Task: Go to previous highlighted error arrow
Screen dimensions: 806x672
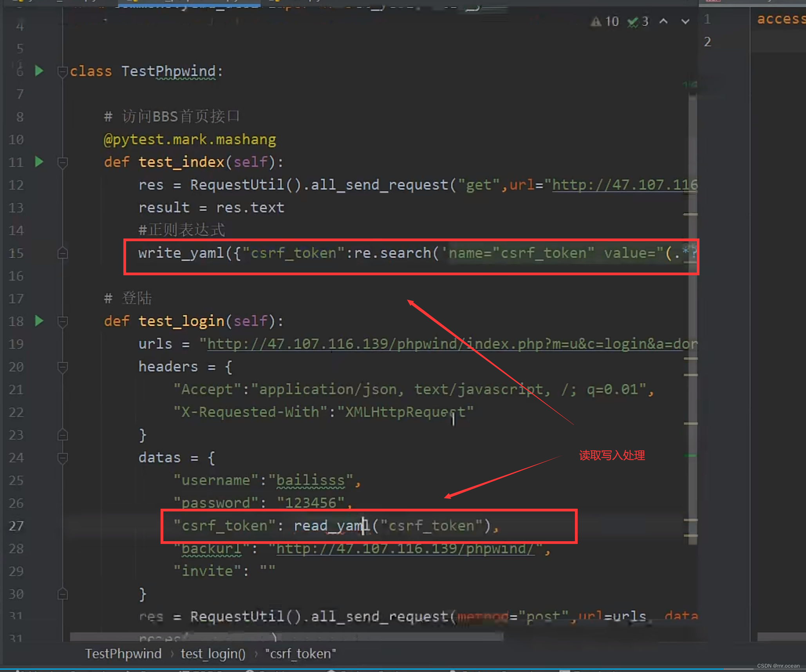Action: pos(663,21)
